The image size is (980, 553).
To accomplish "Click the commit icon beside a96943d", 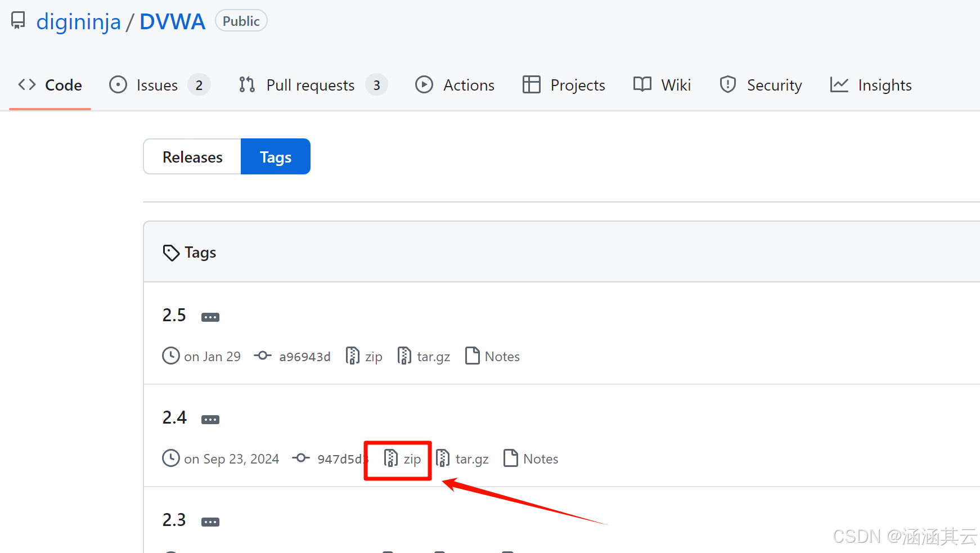I will point(263,356).
